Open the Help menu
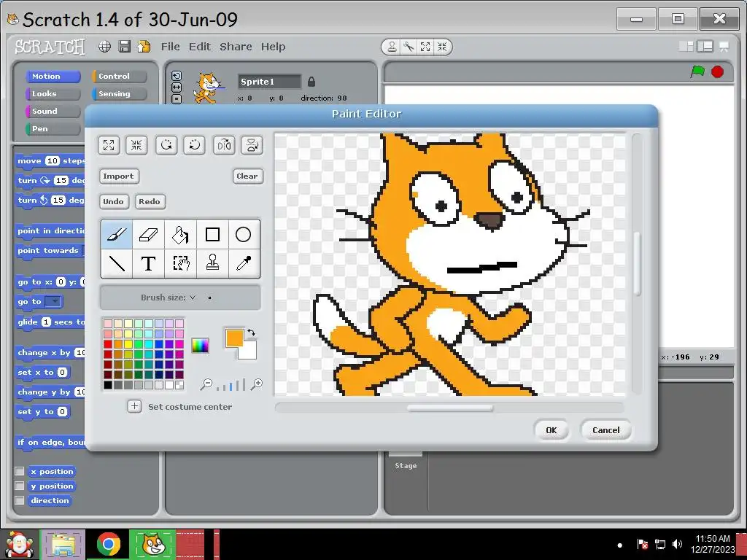The height and width of the screenshot is (560, 747). 273,47
